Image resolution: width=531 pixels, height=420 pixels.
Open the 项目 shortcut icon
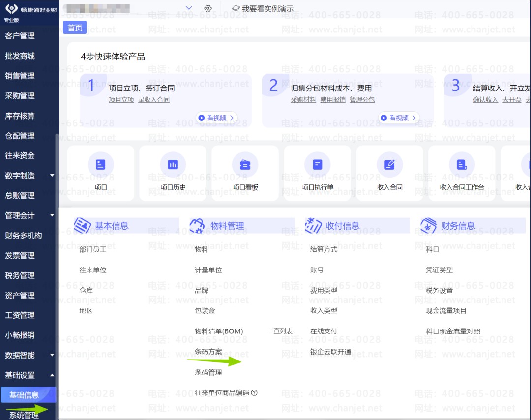[101, 165]
